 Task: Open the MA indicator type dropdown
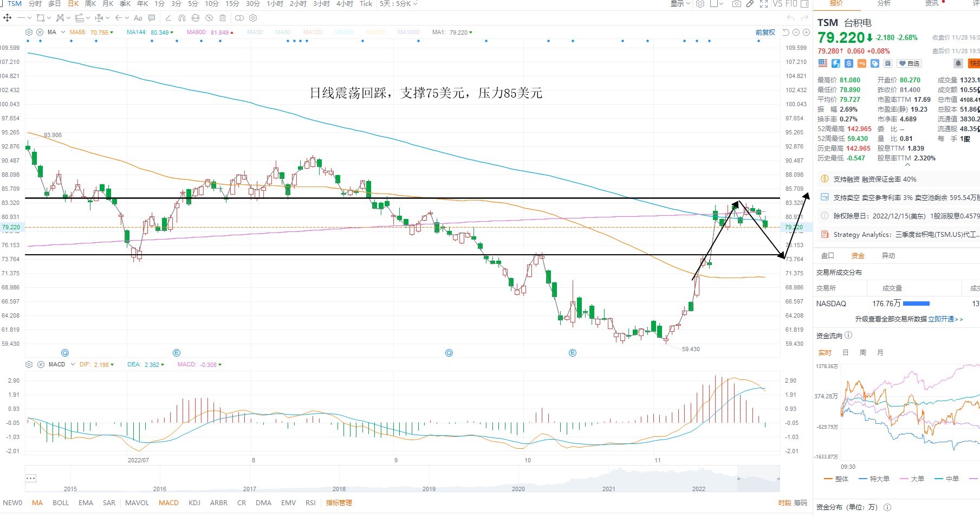pos(63,32)
